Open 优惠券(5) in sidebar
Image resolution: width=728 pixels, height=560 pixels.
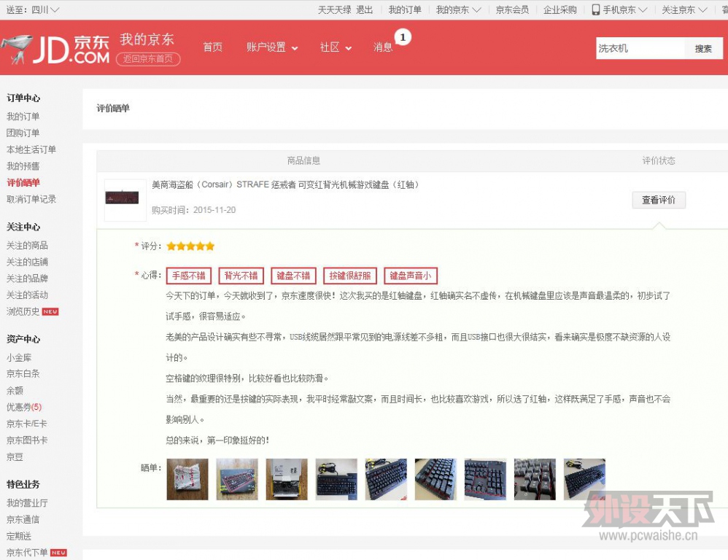[x=23, y=407]
